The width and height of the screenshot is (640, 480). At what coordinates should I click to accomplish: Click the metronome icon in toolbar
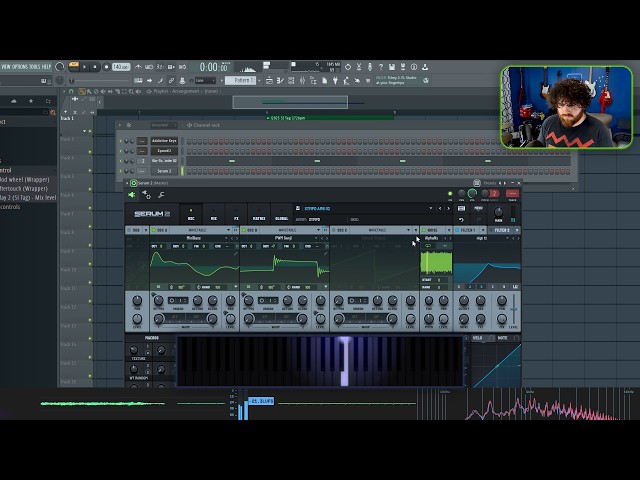pos(138,67)
